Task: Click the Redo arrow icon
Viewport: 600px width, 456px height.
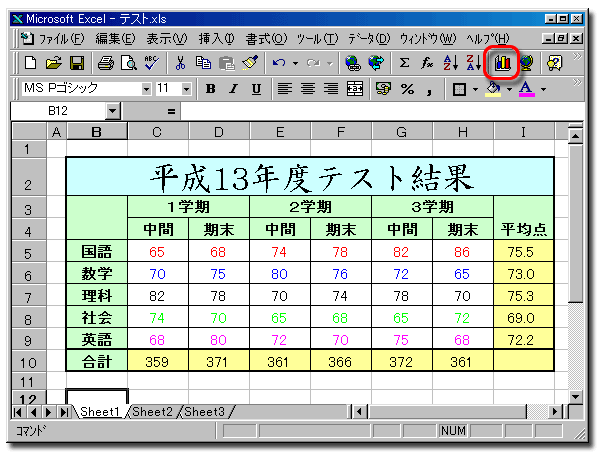Action: 313,63
